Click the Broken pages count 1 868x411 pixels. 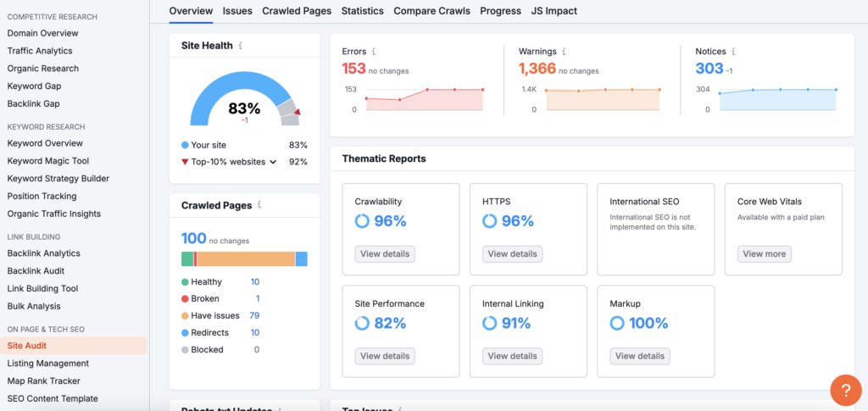point(258,298)
